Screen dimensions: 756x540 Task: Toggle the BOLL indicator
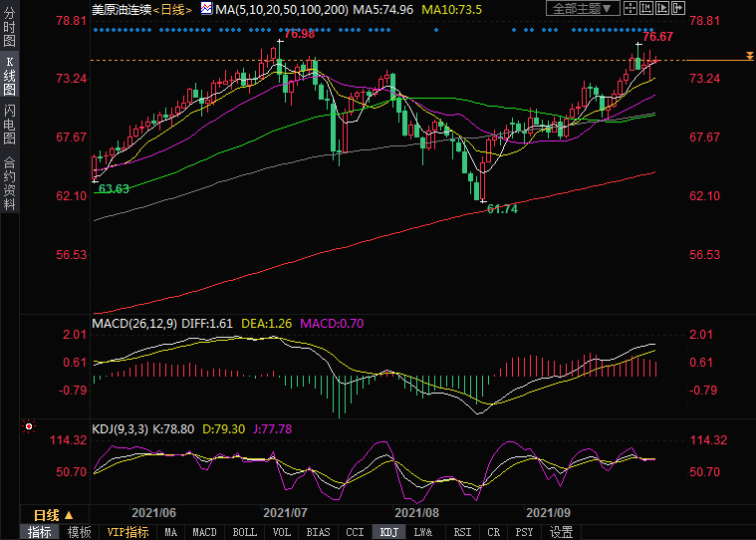coord(244,532)
